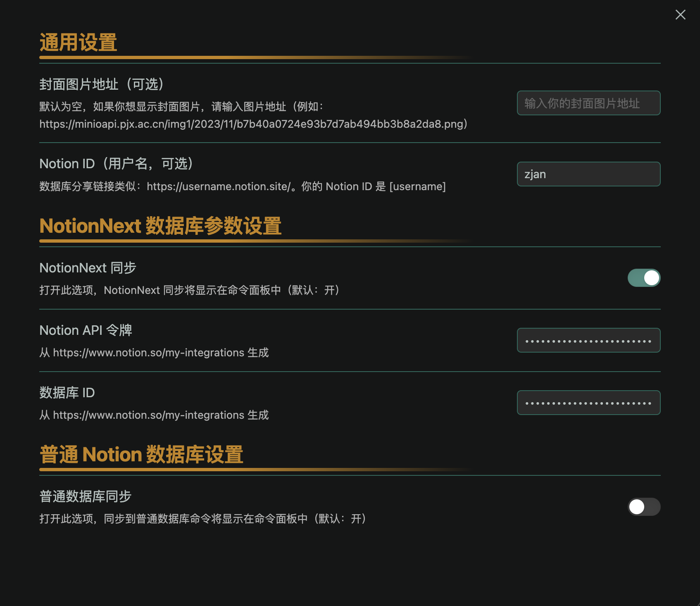
Task: Click the 数据库 ID masked input field
Action: click(x=588, y=403)
